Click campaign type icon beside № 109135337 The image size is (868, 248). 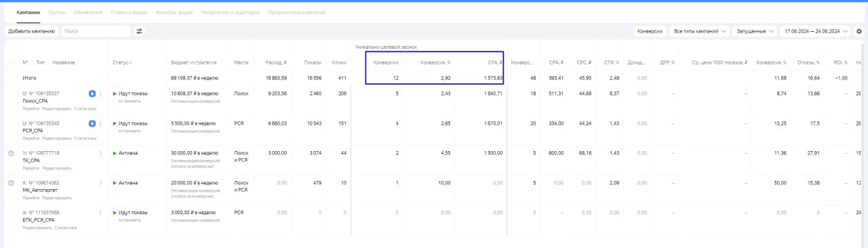25,94
